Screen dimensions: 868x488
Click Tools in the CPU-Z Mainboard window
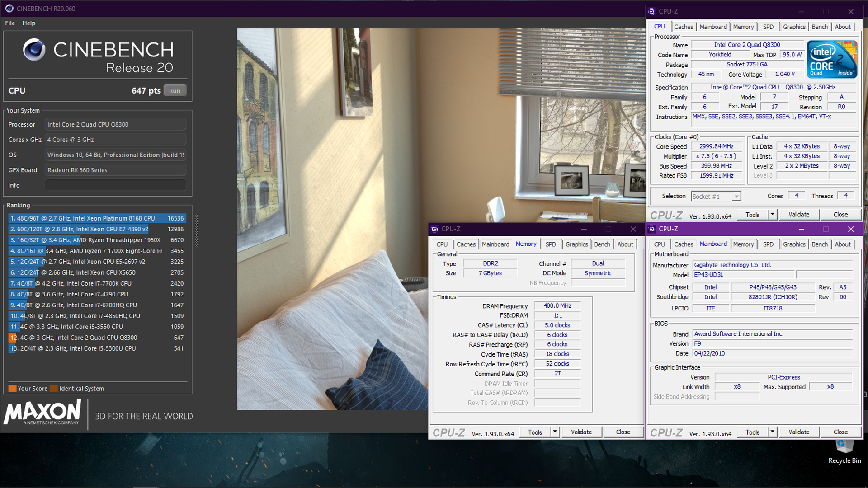(752, 432)
